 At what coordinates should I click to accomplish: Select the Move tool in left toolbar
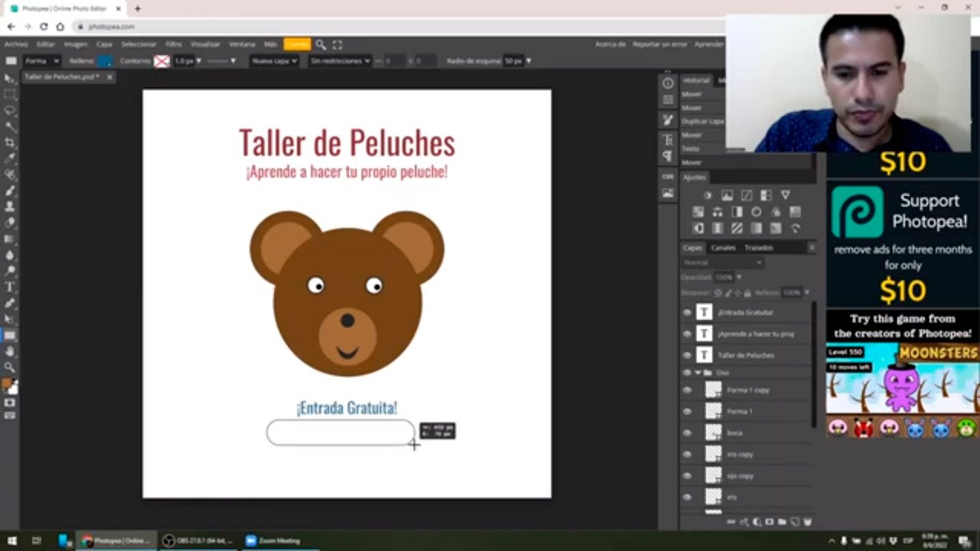(x=10, y=78)
